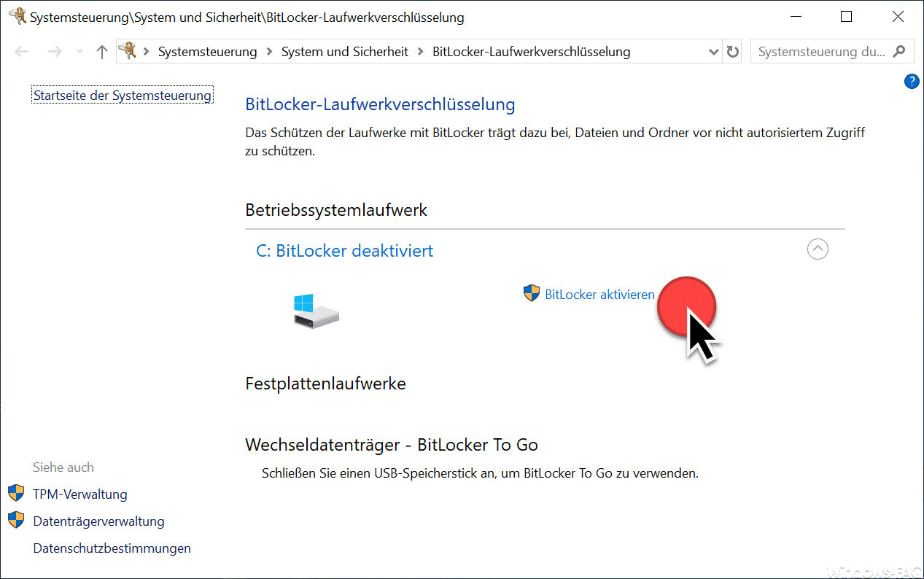Click the Betriebssystemlaufwerk heading
This screenshot has width=924, height=579.
(x=336, y=211)
